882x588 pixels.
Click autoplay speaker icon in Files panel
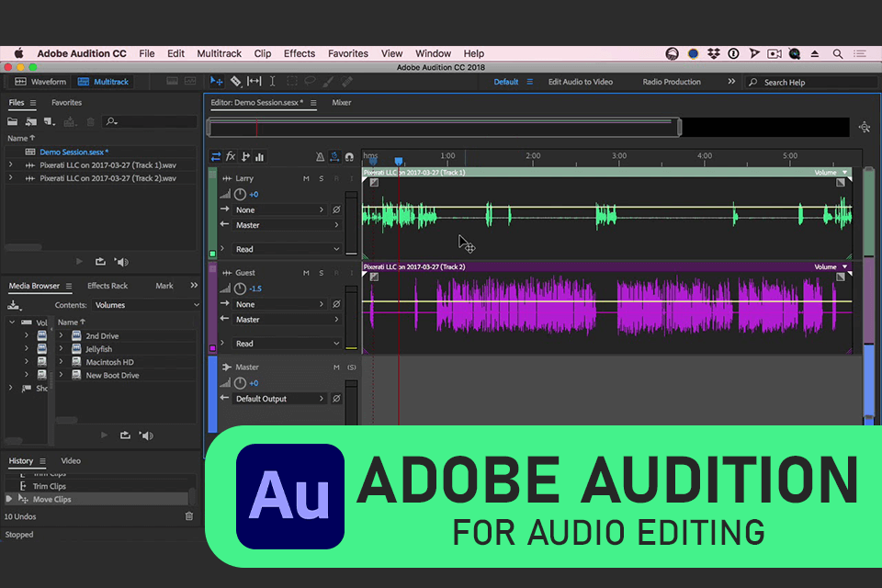tap(121, 262)
